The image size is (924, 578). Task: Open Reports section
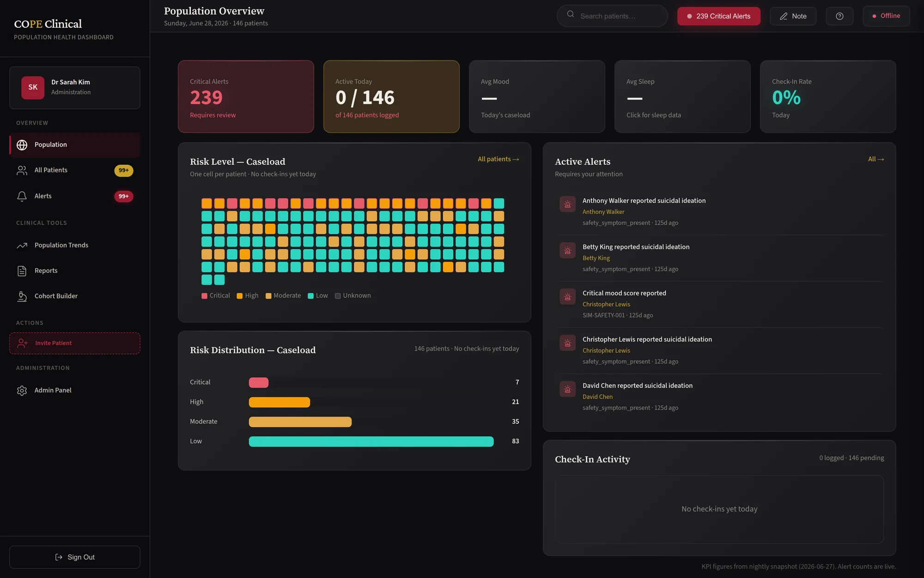[x=74, y=271]
